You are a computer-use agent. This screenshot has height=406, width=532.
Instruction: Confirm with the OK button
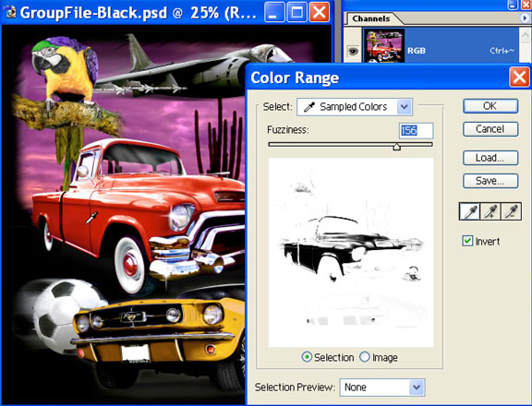[x=490, y=106]
